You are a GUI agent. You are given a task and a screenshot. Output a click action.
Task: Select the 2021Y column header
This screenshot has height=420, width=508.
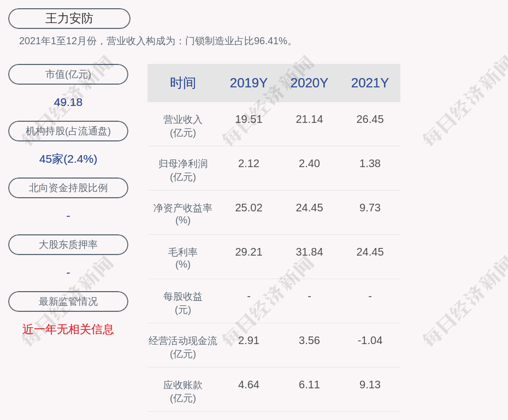point(370,83)
